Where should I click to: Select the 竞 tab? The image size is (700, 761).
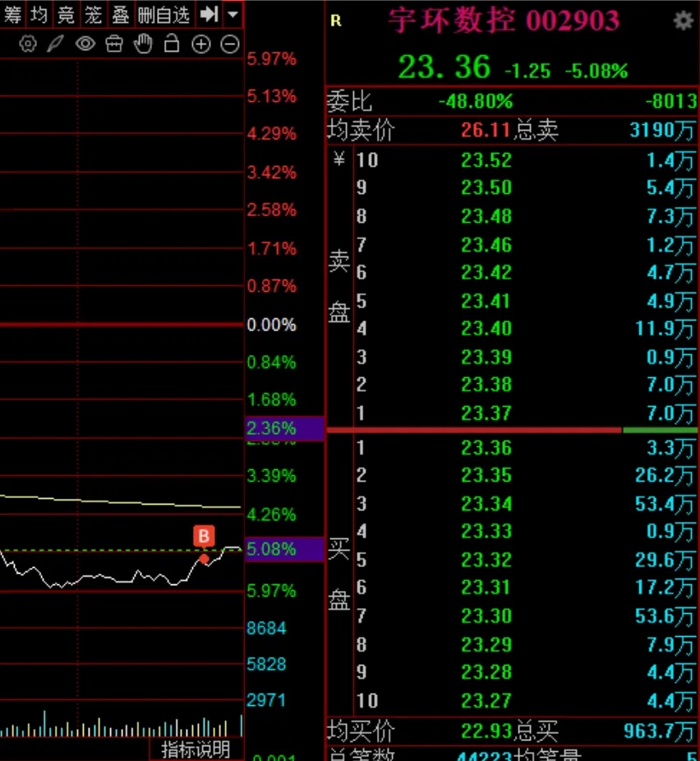coord(67,14)
